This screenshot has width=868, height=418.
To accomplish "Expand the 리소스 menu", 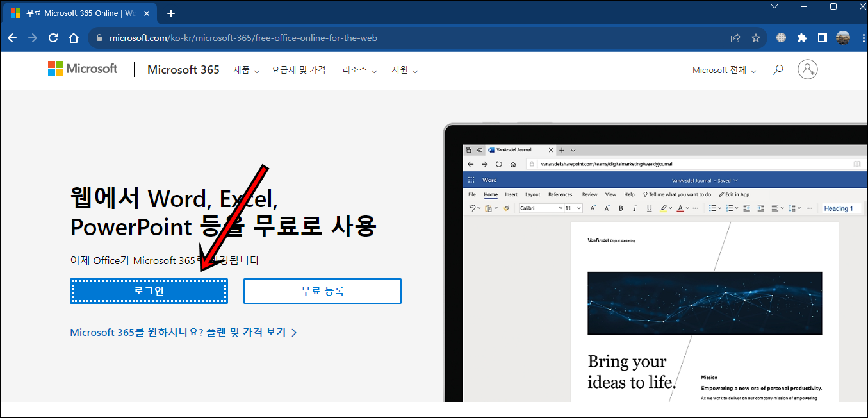I will 359,70.
